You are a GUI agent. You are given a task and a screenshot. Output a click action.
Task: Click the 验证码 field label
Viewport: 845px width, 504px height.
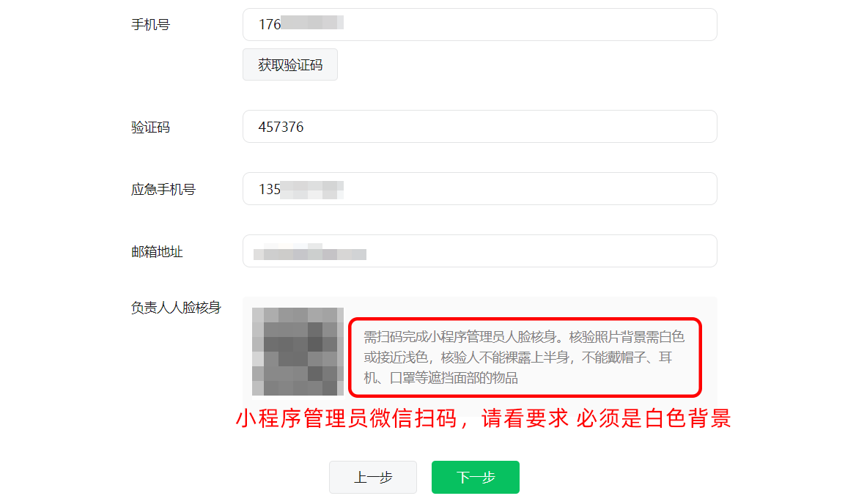151,127
